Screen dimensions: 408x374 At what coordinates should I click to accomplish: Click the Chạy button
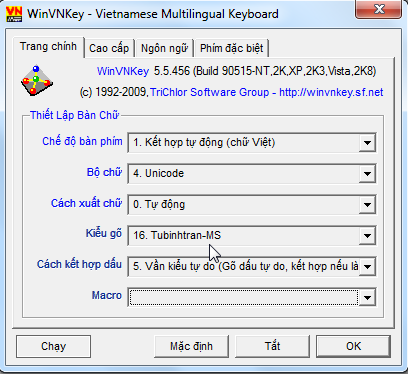tap(53, 346)
